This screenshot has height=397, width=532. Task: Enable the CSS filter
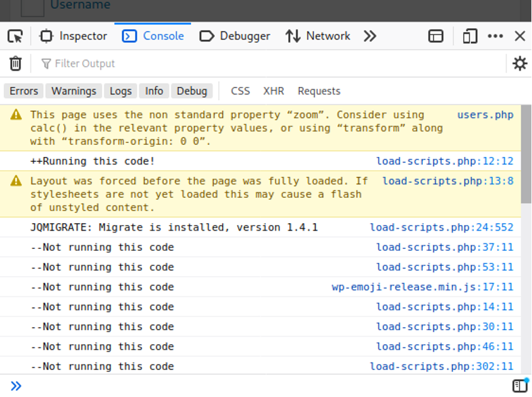tap(240, 91)
